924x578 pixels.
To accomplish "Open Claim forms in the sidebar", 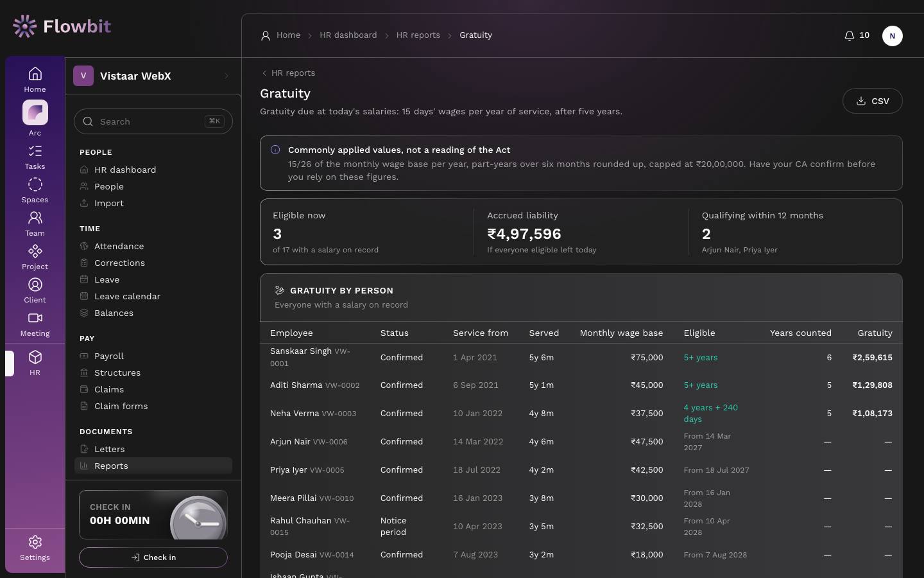I will click(x=153, y=406).
